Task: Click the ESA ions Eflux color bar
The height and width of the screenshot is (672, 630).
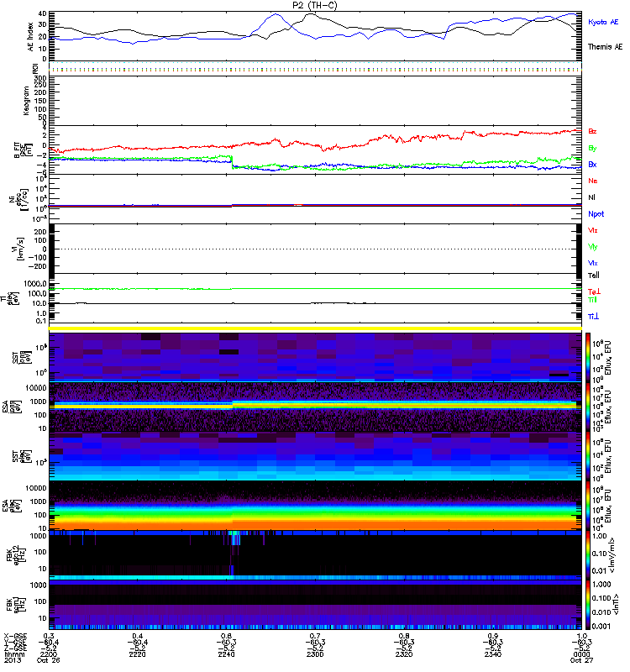Action: pyautogui.click(x=588, y=407)
